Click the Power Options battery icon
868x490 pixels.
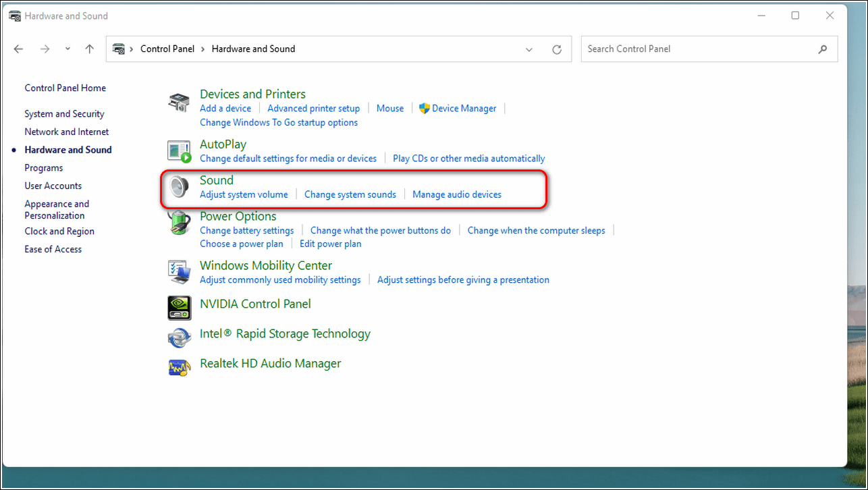coord(179,224)
